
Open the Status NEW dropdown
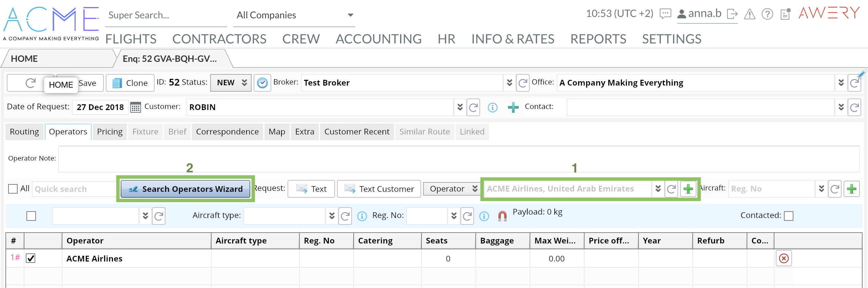[231, 83]
